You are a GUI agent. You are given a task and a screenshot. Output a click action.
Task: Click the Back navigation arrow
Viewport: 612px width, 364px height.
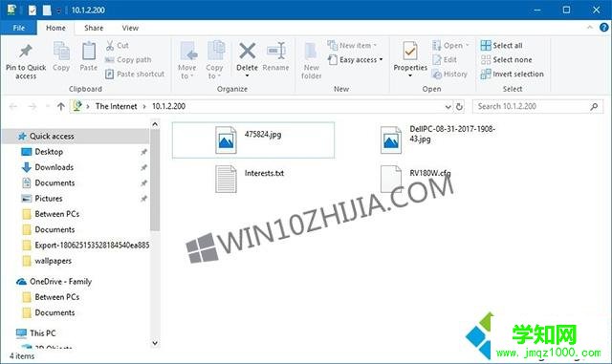pos(13,106)
